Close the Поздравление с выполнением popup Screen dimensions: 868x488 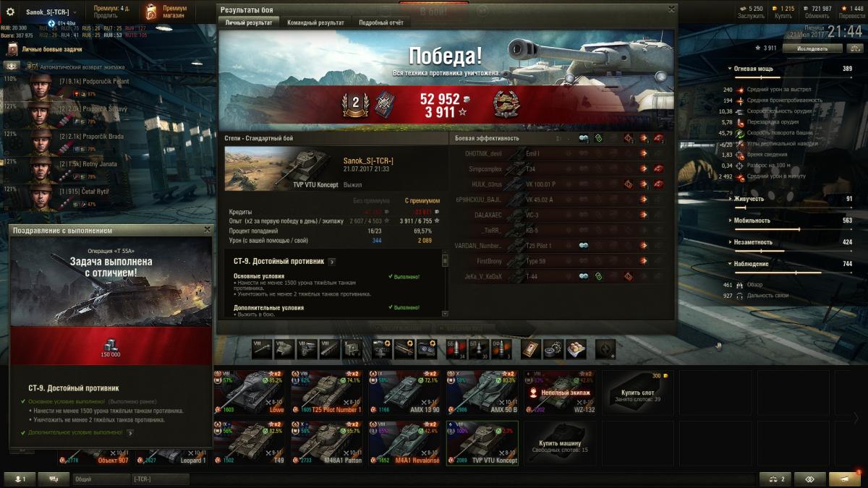pos(208,230)
